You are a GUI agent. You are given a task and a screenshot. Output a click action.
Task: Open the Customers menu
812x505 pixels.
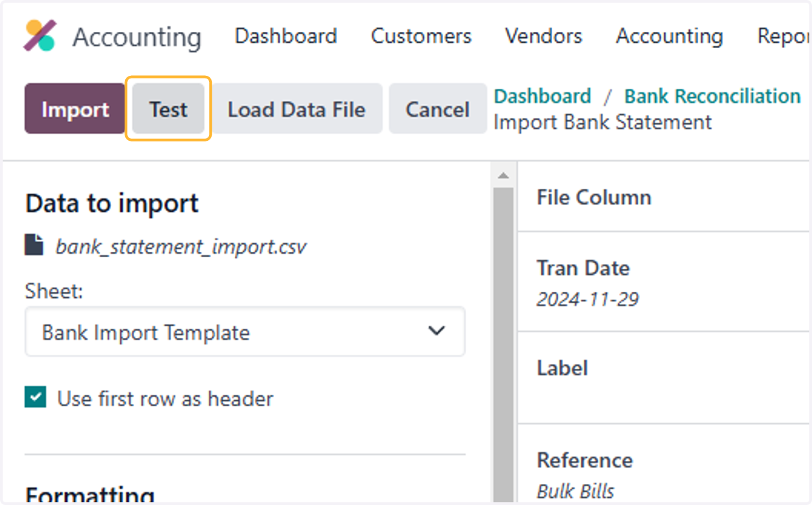click(421, 36)
